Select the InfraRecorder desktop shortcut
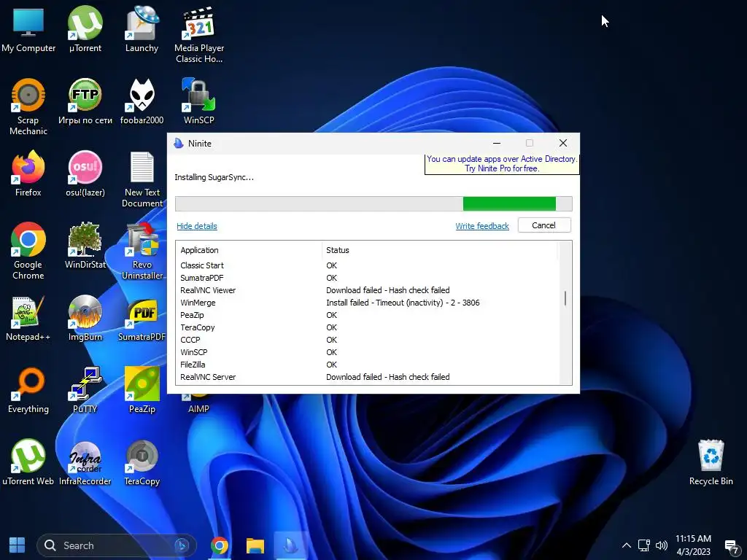This screenshot has width=747, height=560. point(85,463)
